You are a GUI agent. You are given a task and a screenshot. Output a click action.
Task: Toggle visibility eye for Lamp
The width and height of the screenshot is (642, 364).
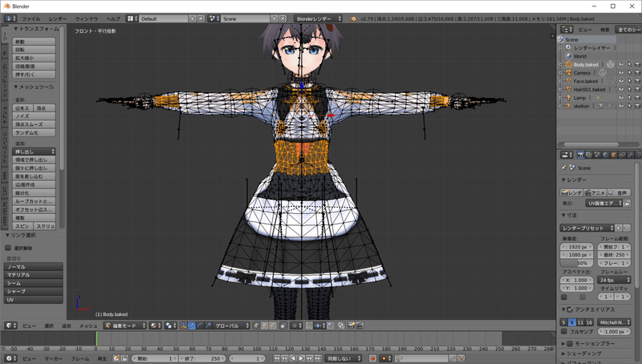[621, 98]
